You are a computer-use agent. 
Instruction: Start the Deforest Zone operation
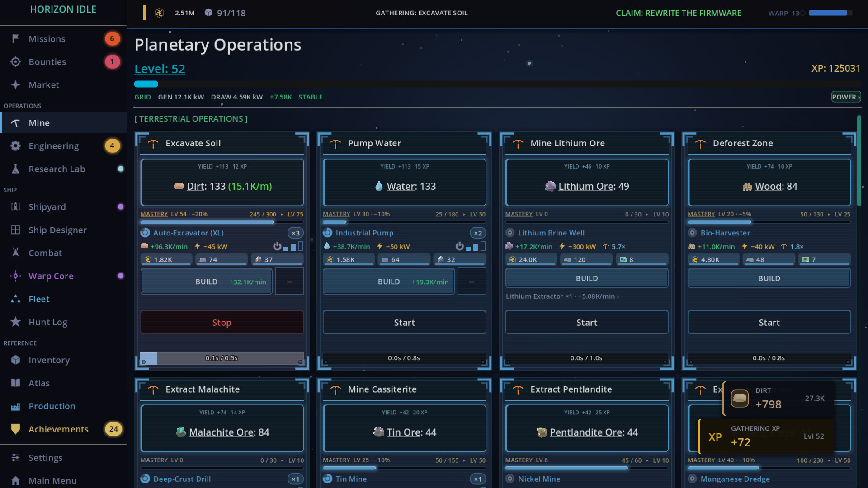[x=769, y=323]
